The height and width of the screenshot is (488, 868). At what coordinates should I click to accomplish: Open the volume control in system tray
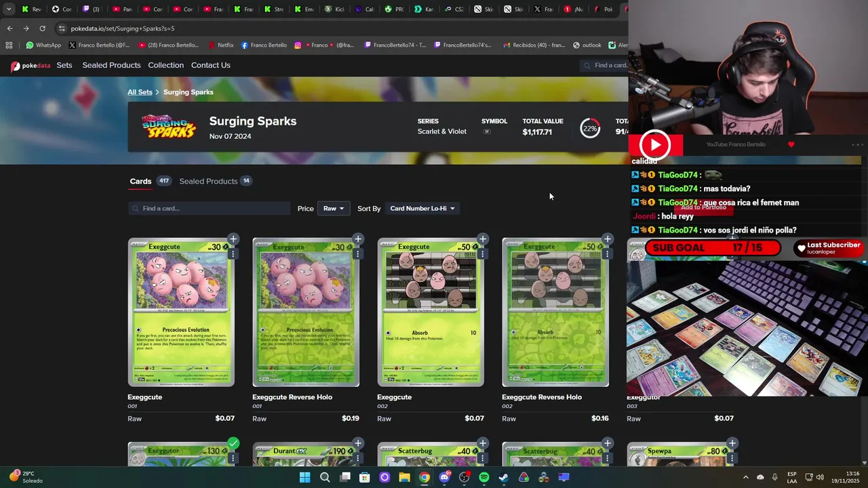pos(820,477)
